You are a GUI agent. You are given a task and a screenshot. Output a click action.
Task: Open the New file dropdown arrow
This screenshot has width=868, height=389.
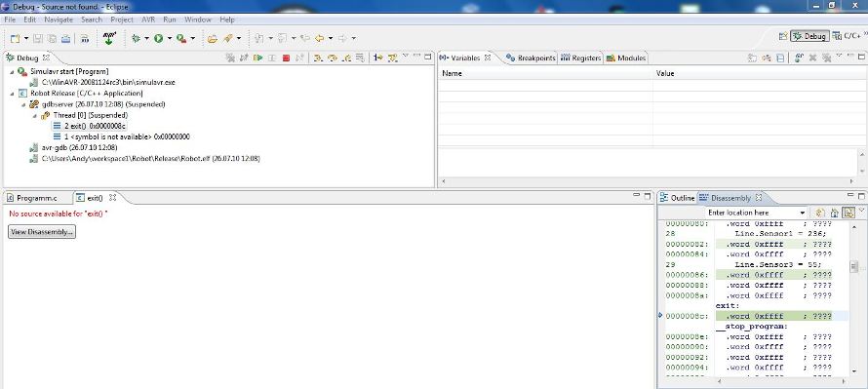26,38
